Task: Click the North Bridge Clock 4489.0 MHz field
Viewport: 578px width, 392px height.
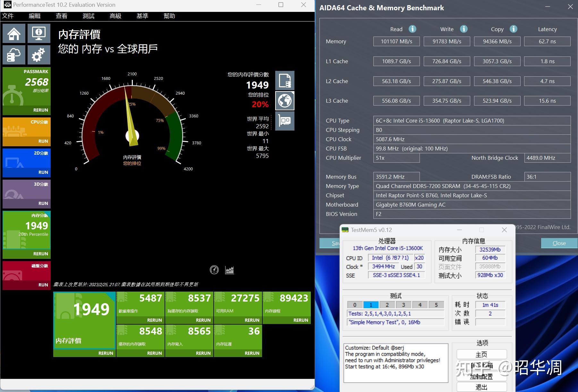Action: click(547, 158)
